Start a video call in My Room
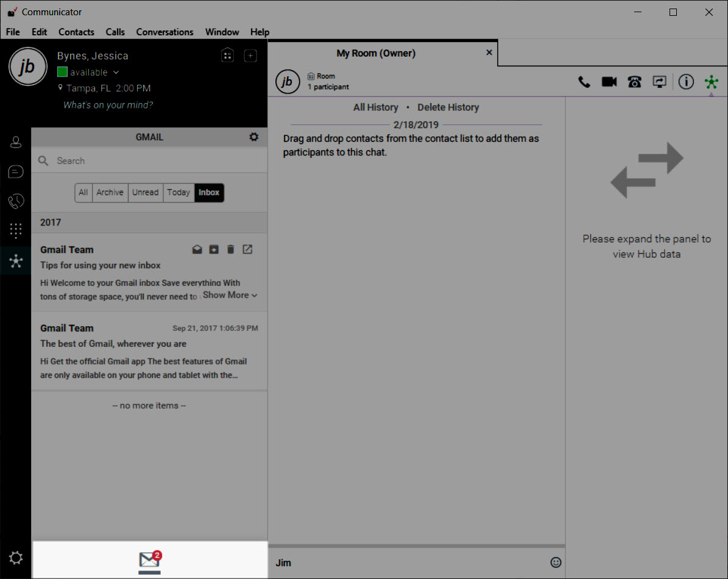The image size is (728, 579). (x=609, y=82)
